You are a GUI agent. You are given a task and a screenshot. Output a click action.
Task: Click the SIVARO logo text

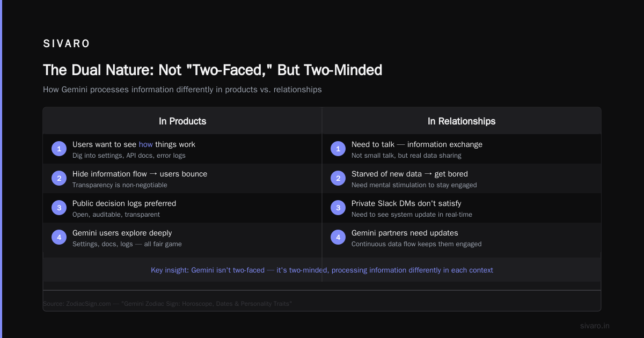pos(67,44)
